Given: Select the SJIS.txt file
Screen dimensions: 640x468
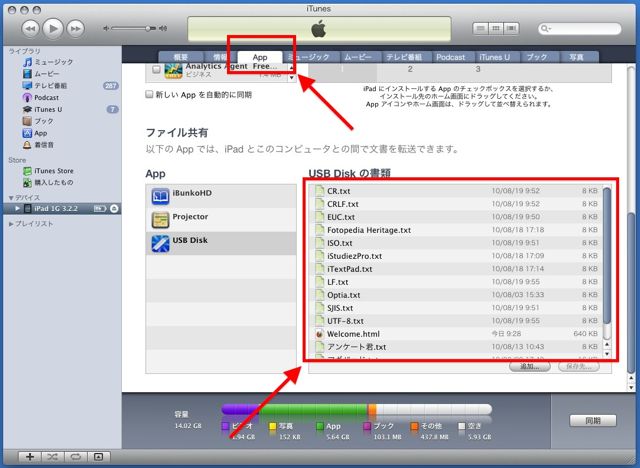Looking at the screenshot, I should click(x=455, y=308).
